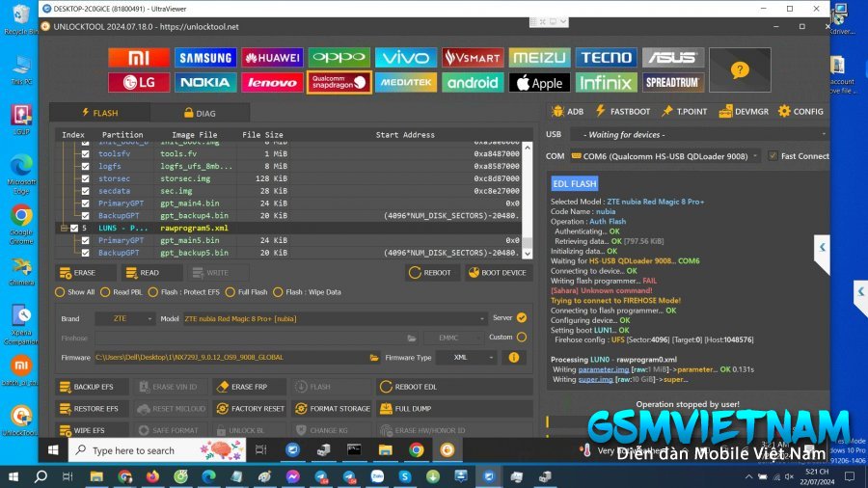Viewport: 868px width, 488px height.
Task: Select the Nokia brand logo
Action: (x=205, y=82)
